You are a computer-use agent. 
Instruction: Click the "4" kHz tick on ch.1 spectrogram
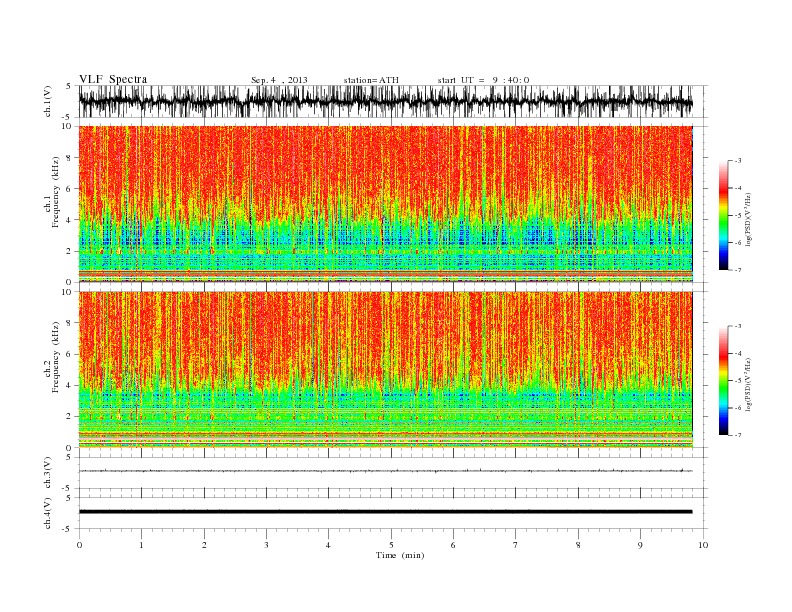(69, 220)
